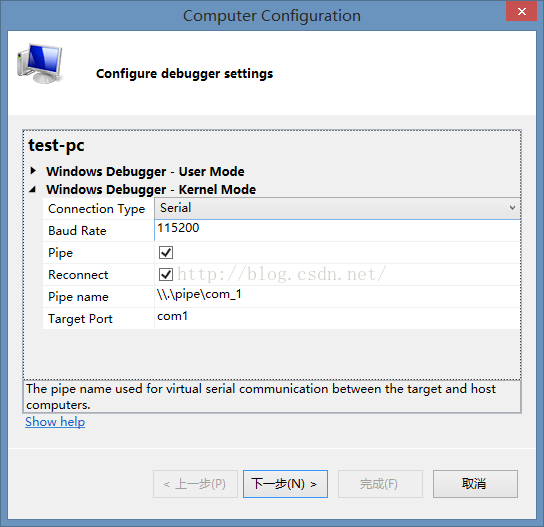Click the computer monitor icon in the header

point(40,64)
